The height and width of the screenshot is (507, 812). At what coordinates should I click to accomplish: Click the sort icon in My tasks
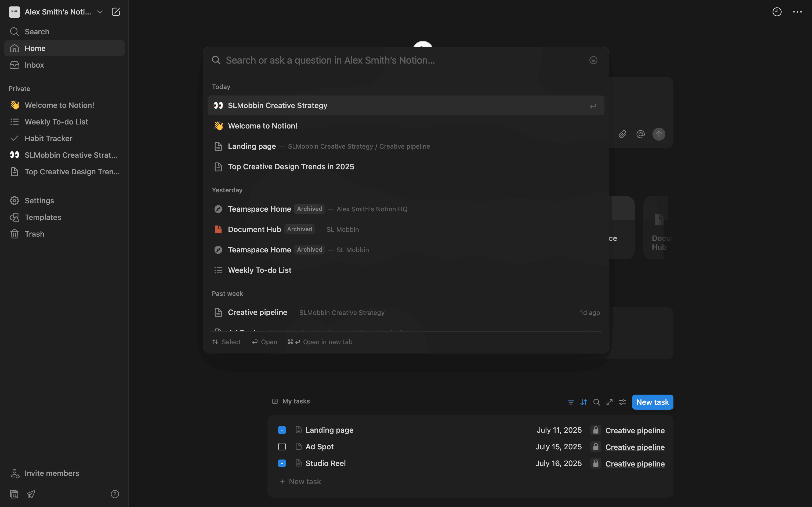point(583,402)
